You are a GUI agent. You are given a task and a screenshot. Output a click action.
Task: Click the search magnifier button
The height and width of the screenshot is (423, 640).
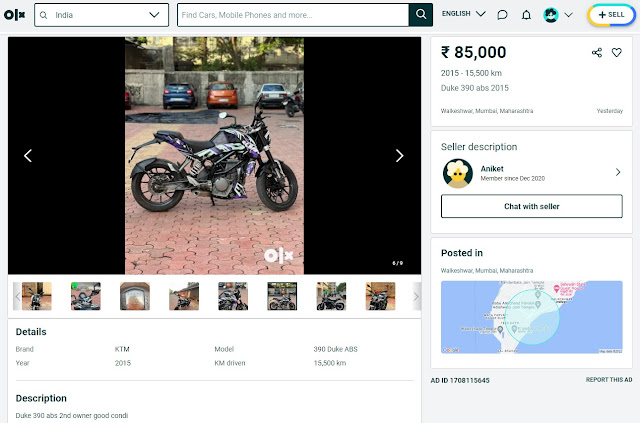pos(421,15)
